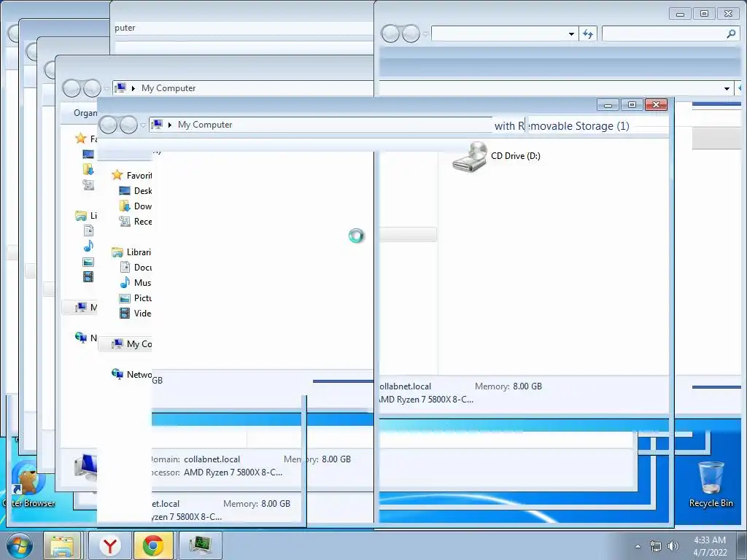Click volume speaker tray icon

point(673,546)
